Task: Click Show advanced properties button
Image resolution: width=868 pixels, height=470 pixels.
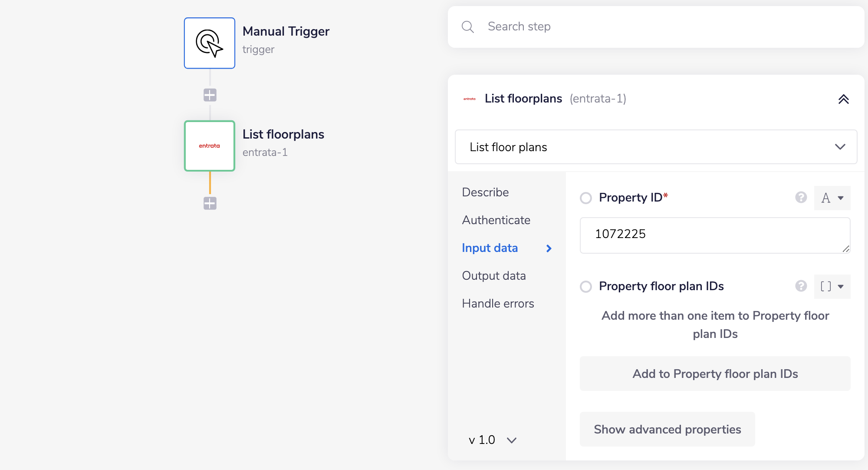Action: pos(667,429)
